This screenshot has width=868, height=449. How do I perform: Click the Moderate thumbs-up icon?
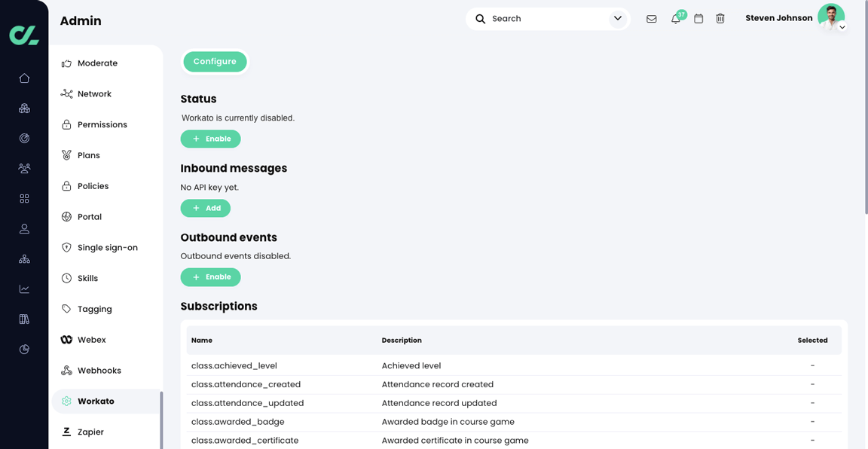(66, 63)
